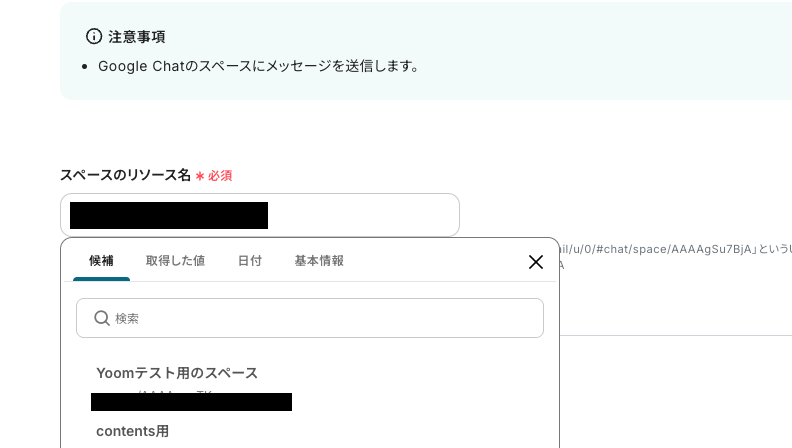Image resolution: width=792 pixels, height=448 pixels.
Task: Switch to the 候補 tab
Action: 101,261
